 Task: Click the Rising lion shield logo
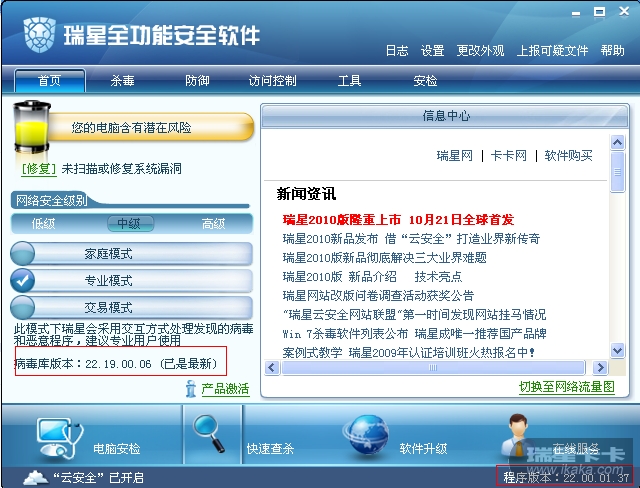tap(39, 35)
